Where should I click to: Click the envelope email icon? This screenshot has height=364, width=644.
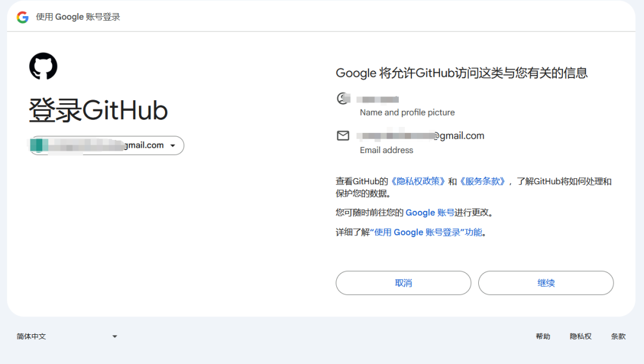point(343,135)
